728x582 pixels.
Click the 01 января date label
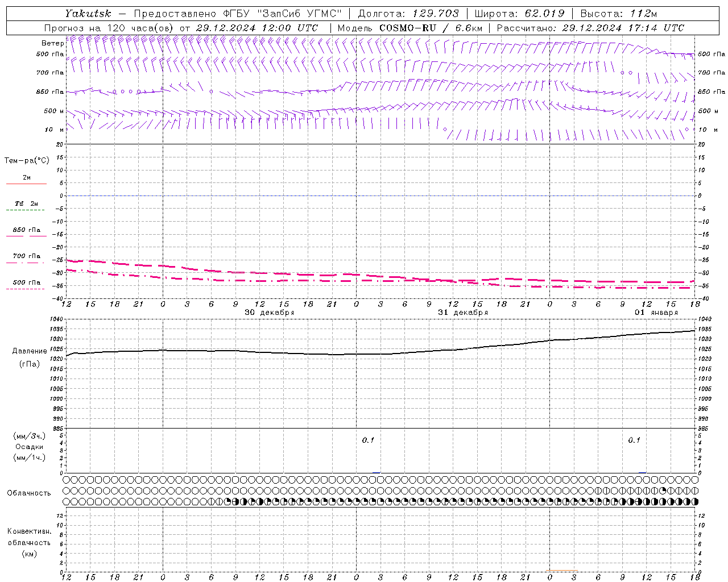[x=656, y=313]
